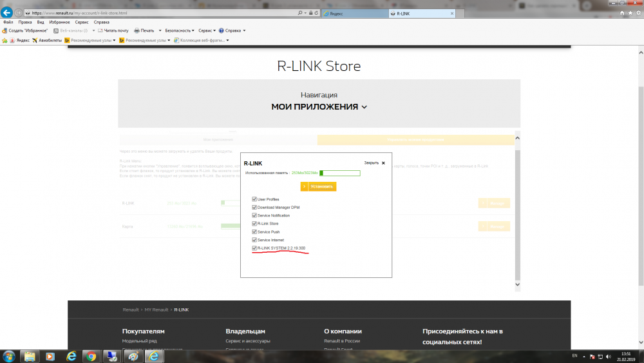This screenshot has height=363, width=644.
Task: Open the Вид menu
Action: pos(41,22)
